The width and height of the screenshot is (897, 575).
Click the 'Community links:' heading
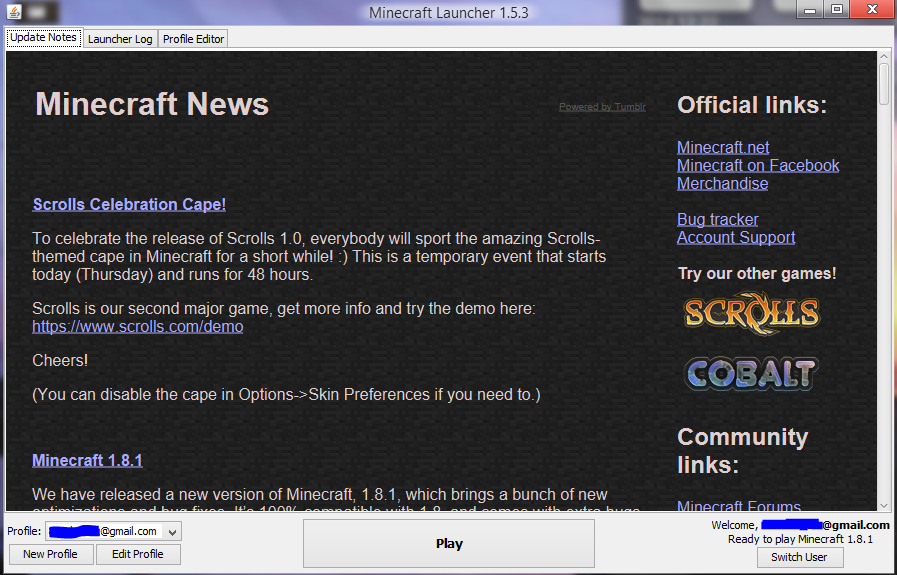tap(743, 451)
